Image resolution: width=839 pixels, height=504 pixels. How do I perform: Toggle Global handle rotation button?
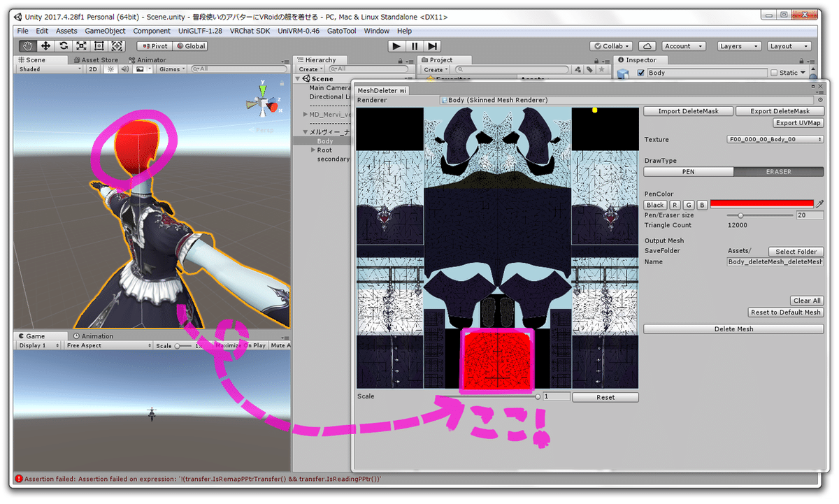191,46
